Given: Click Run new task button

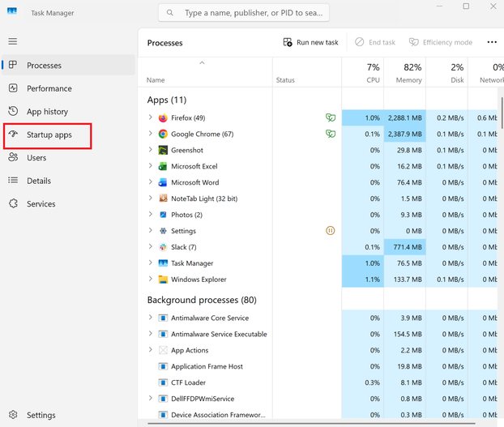Looking at the screenshot, I should click(x=310, y=42).
